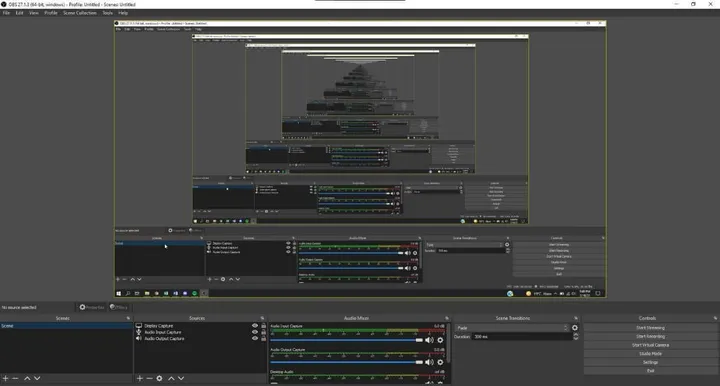Increase transition duration with the up stepper
Screen dimensions: 720x386
click(x=575, y=335)
